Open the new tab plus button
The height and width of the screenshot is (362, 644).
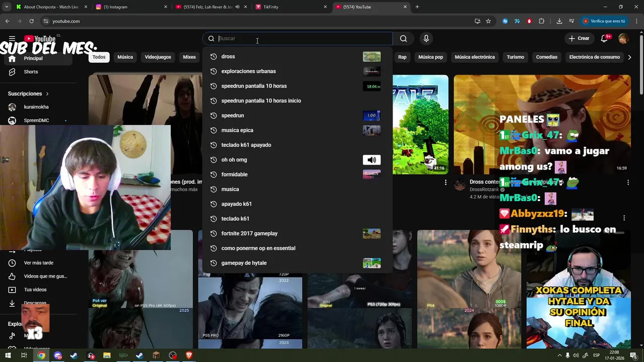(x=417, y=7)
